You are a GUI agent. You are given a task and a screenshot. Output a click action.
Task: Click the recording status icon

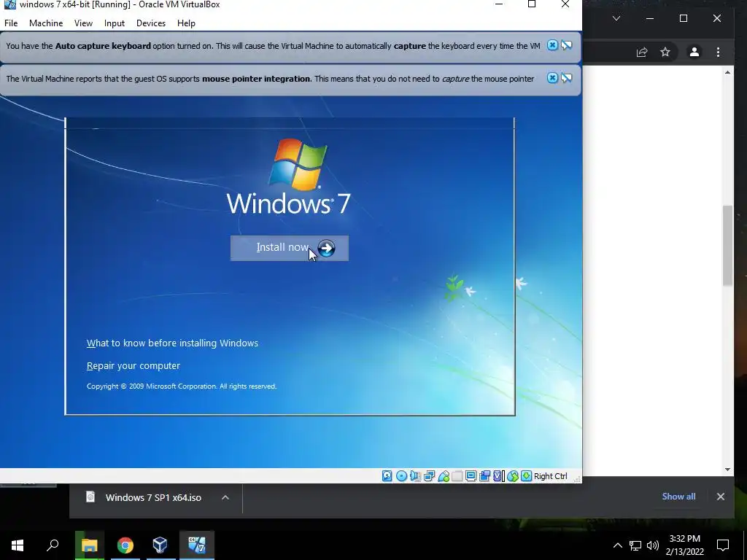click(485, 476)
